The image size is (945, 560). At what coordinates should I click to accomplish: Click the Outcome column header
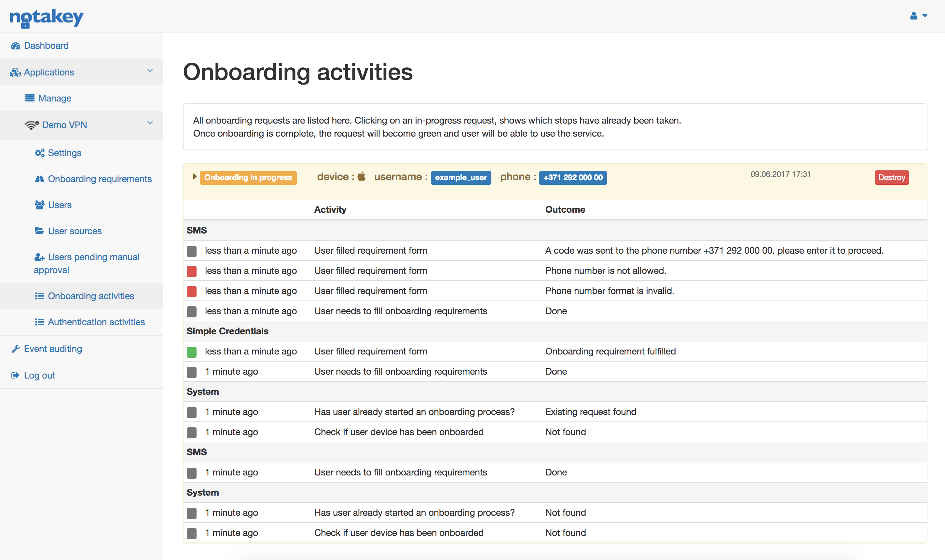[565, 209]
